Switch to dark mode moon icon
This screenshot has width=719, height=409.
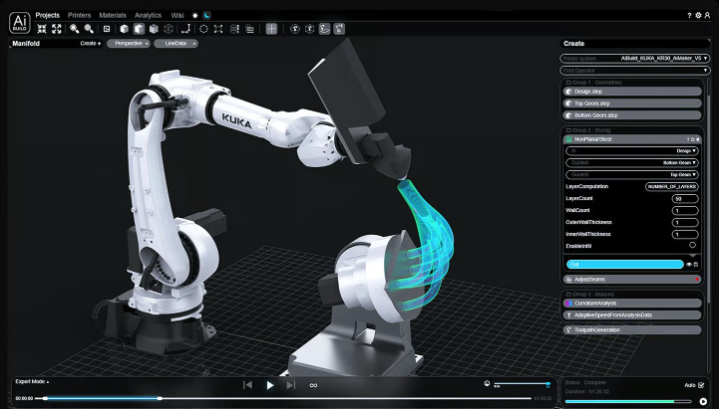[x=207, y=16]
